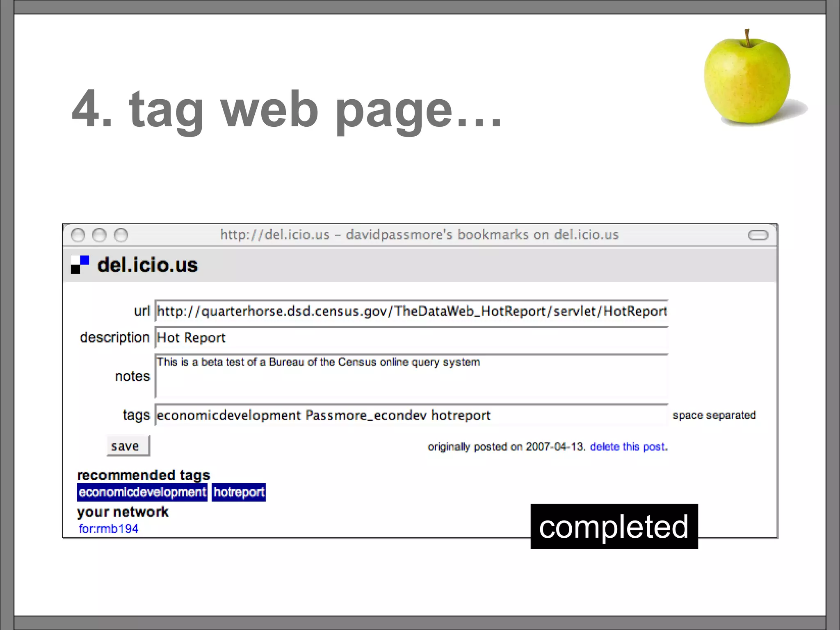The width and height of the screenshot is (840, 630).
Task: Click the 'delete this post' link
Action: pos(627,447)
